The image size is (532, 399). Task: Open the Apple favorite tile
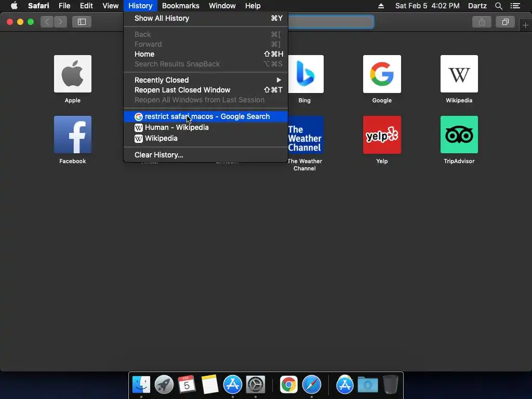73,74
